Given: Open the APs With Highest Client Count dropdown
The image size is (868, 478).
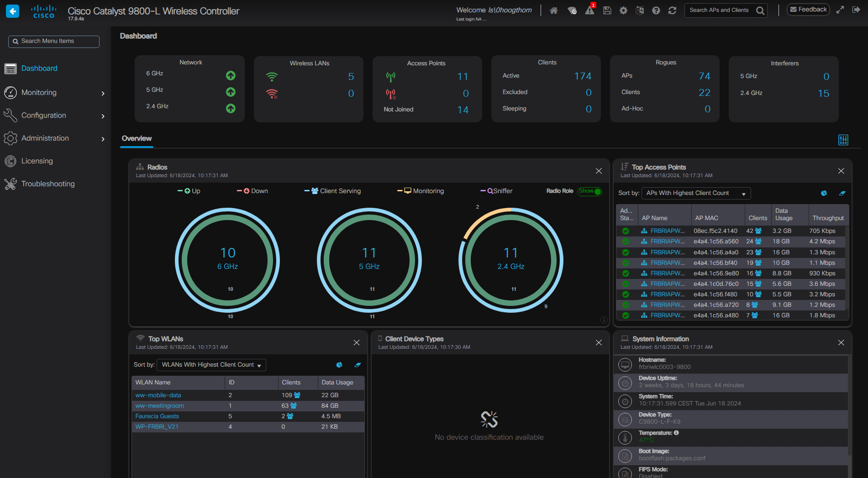Looking at the screenshot, I should pos(695,193).
